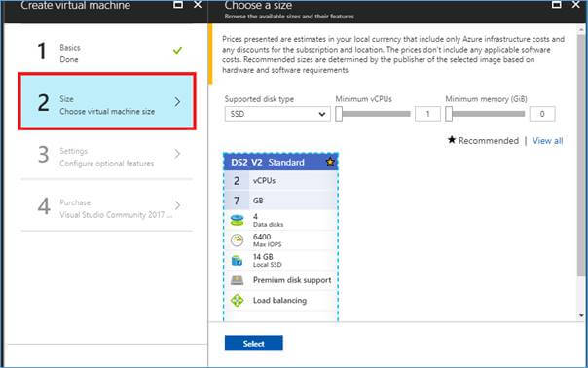The height and width of the screenshot is (368, 588).
Task: Maximize the Choose a size blade
Action: click(x=557, y=5)
